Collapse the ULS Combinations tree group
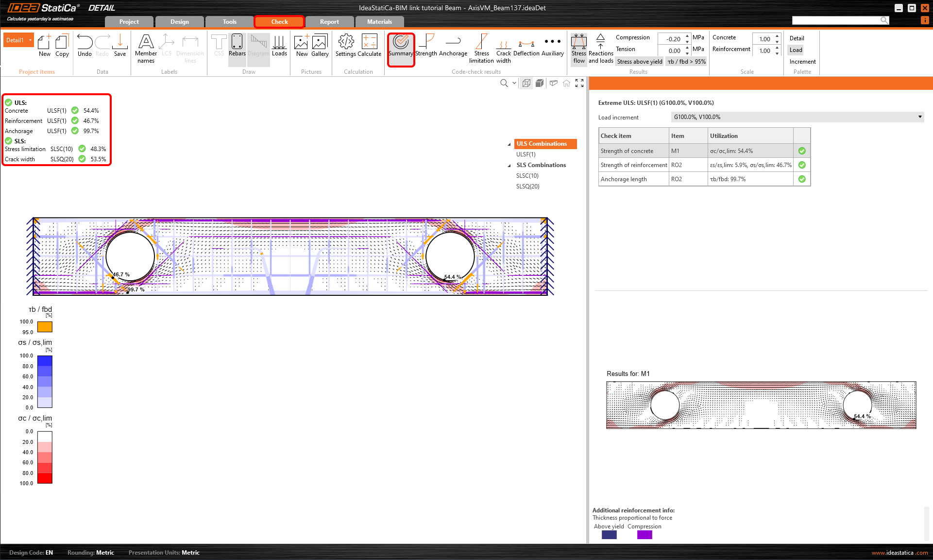 point(509,144)
